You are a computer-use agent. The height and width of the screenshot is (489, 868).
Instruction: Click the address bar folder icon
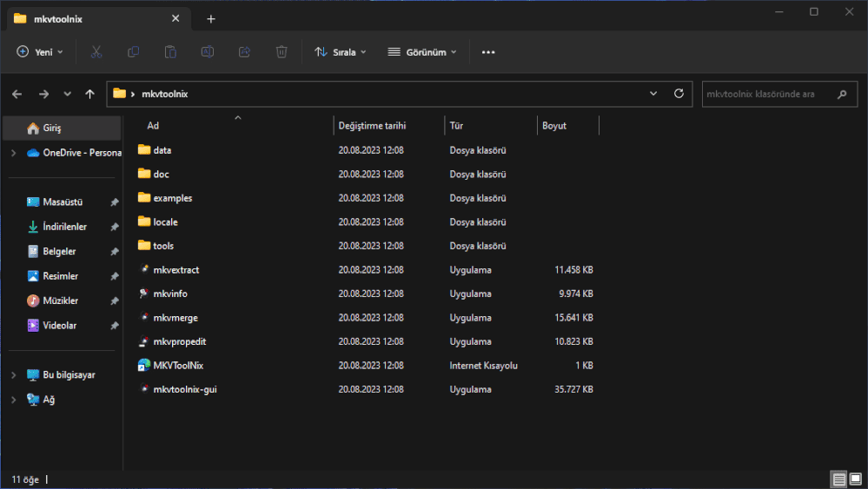click(x=119, y=94)
